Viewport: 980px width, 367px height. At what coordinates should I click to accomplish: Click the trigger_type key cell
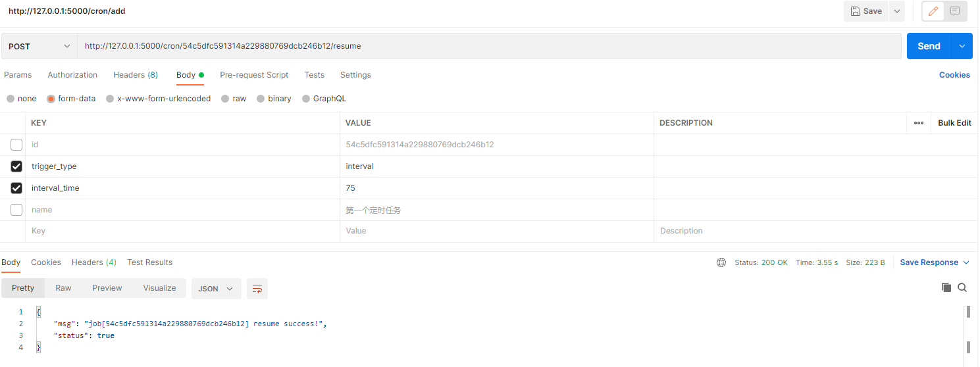point(183,166)
